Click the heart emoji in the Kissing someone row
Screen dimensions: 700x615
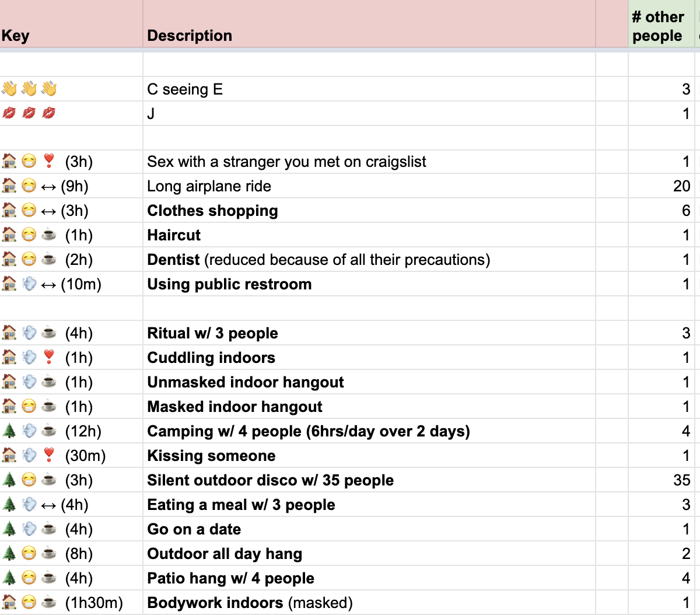(48, 456)
